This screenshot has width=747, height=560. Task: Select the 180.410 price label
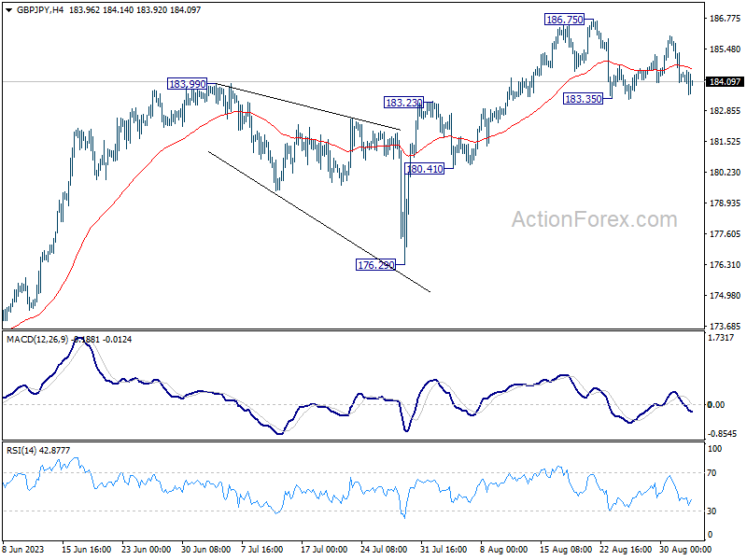point(425,169)
